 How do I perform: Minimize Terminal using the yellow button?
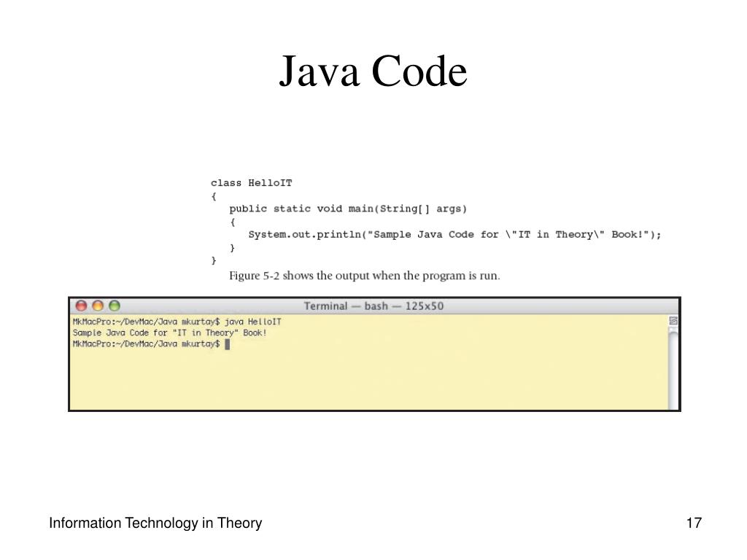click(x=98, y=306)
